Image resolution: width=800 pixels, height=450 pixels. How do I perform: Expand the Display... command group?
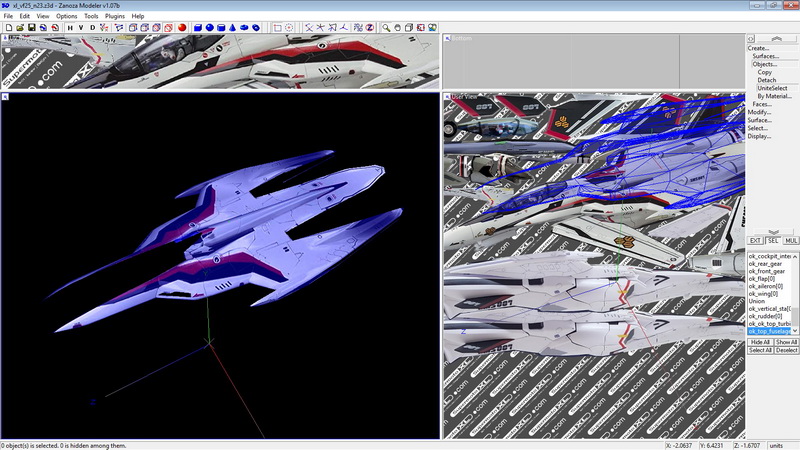(x=759, y=136)
